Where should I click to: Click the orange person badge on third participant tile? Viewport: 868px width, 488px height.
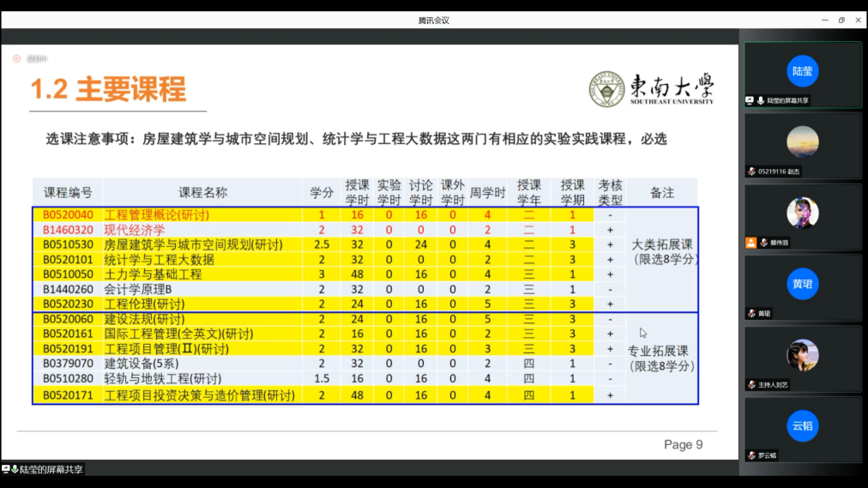(750, 243)
